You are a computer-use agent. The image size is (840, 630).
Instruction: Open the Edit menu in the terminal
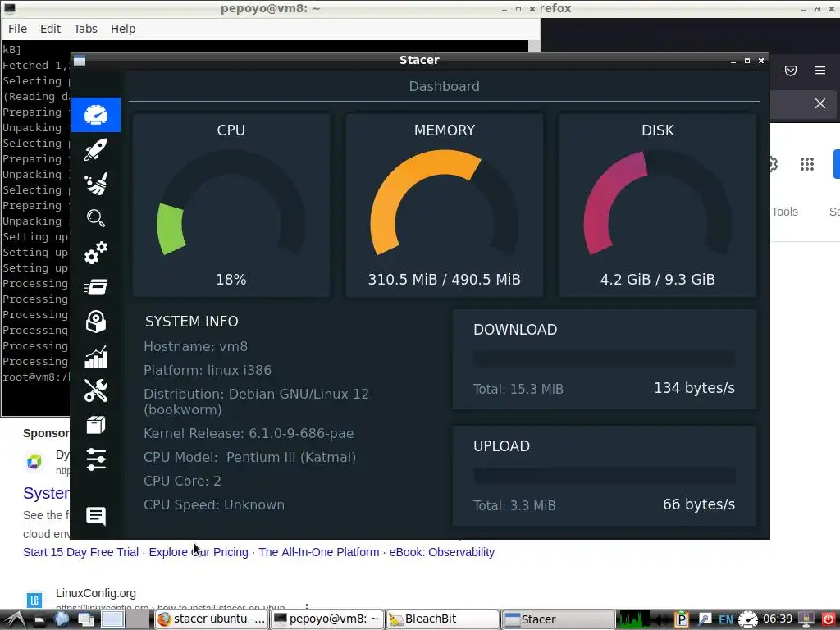pos(50,29)
